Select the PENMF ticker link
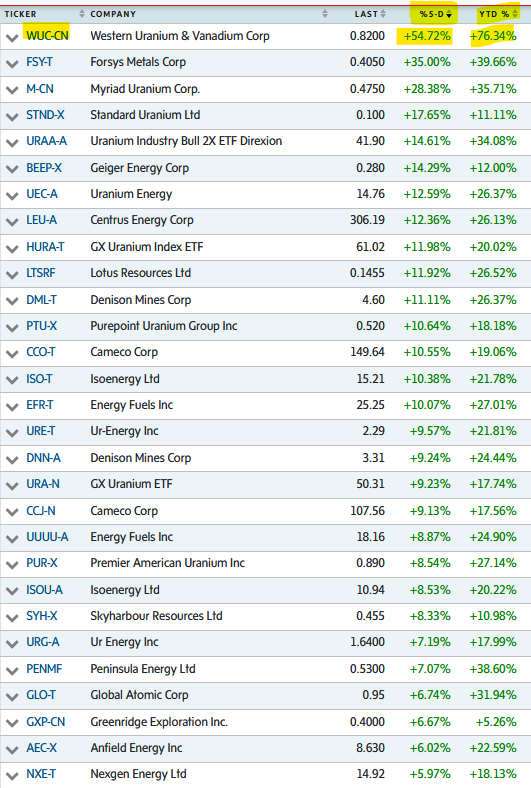Image resolution: width=531 pixels, height=788 pixels. pos(44,669)
